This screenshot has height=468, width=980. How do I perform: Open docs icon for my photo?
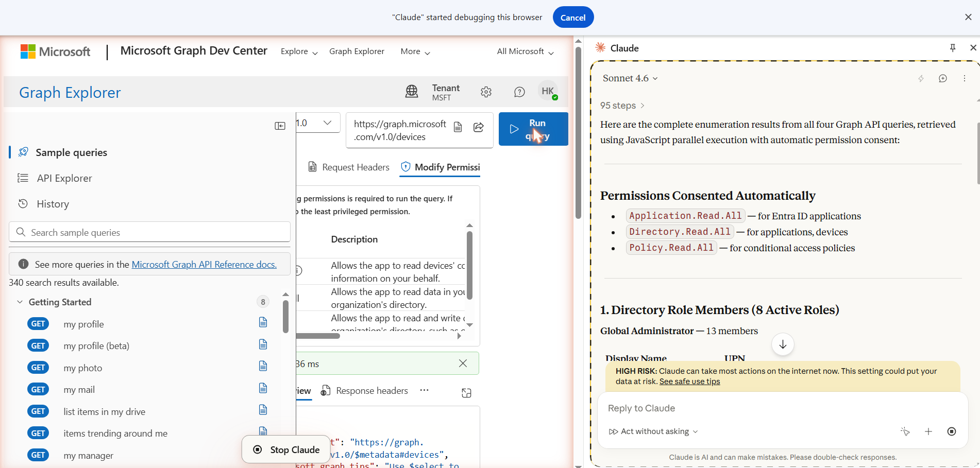263,366
